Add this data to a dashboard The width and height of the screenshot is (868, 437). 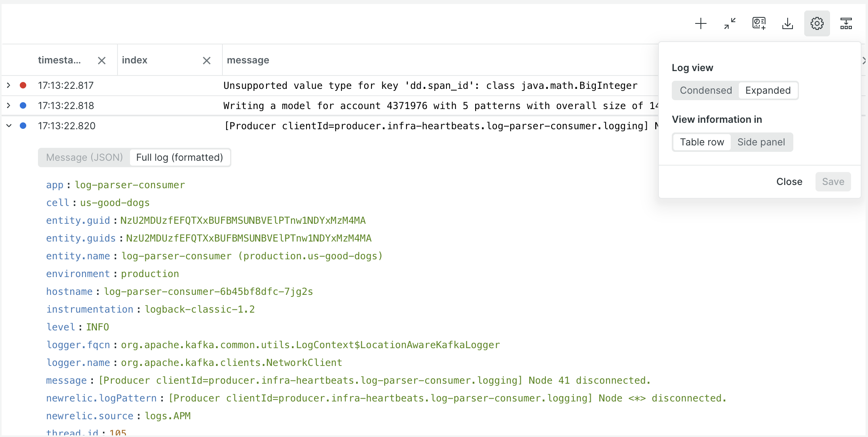click(759, 23)
